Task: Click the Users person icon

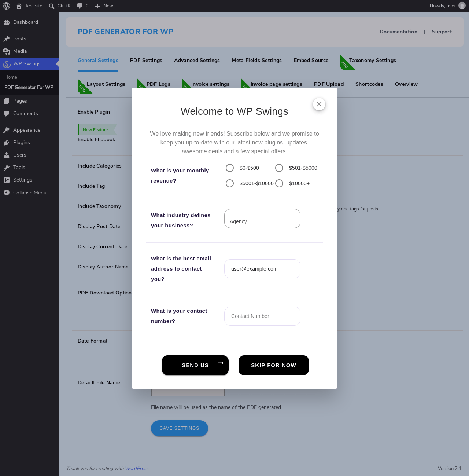Action: (7, 155)
